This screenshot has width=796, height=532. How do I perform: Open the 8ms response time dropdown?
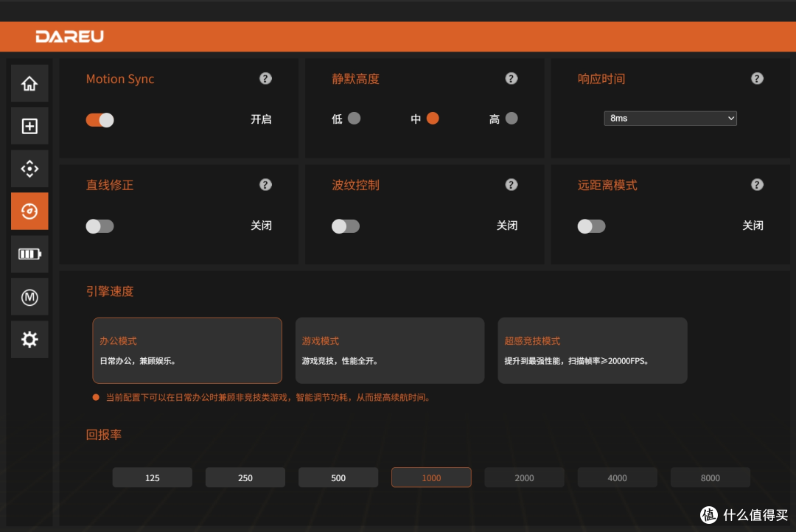(670, 119)
